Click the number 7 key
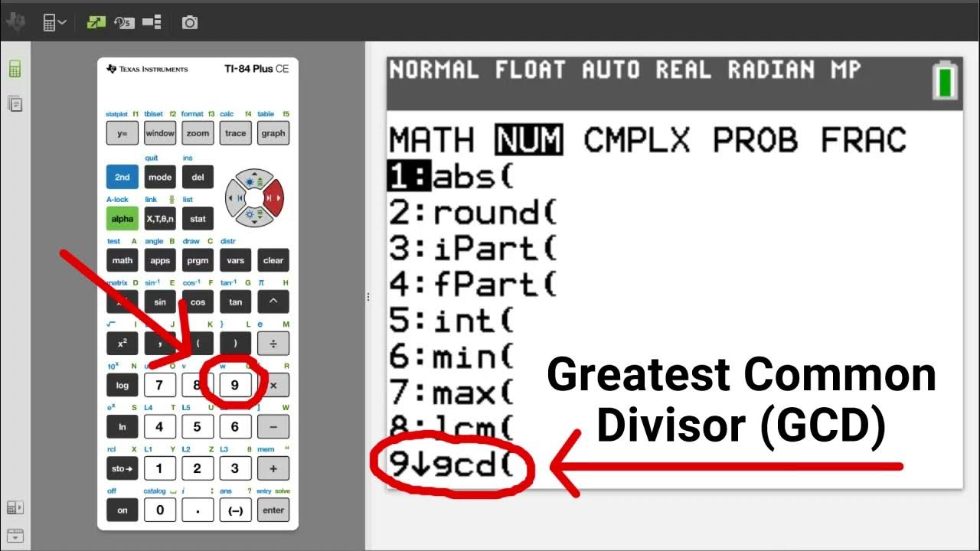The height and width of the screenshot is (551, 980). coord(160,385)
